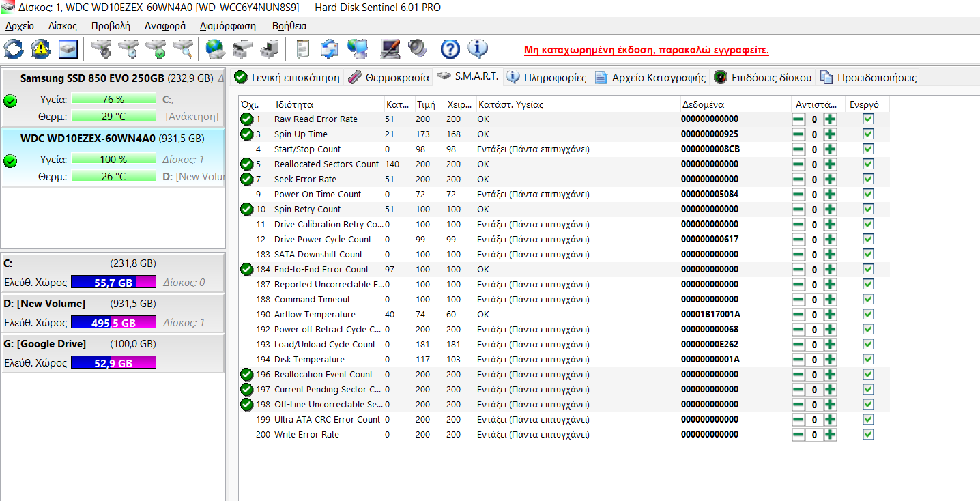Click the disk with green checkmark icon
The width and height of the screenshot is (980, 501).
pos(156,49)
